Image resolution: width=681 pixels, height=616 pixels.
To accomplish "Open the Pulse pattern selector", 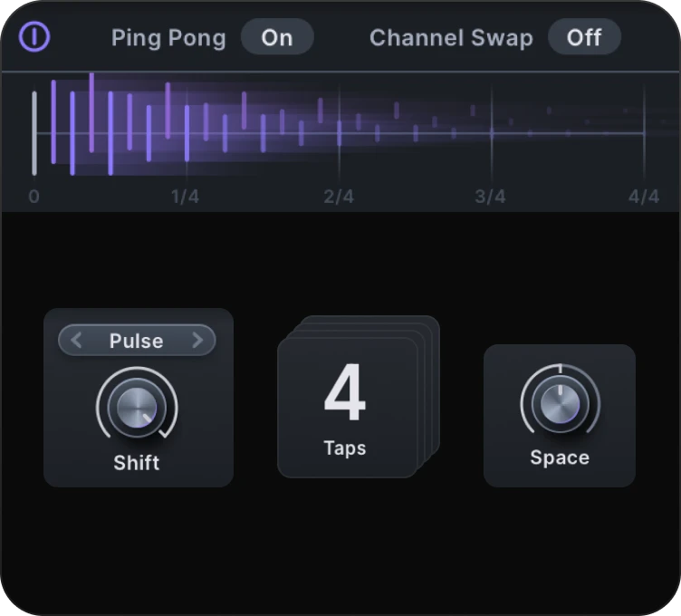I will 137,340.
